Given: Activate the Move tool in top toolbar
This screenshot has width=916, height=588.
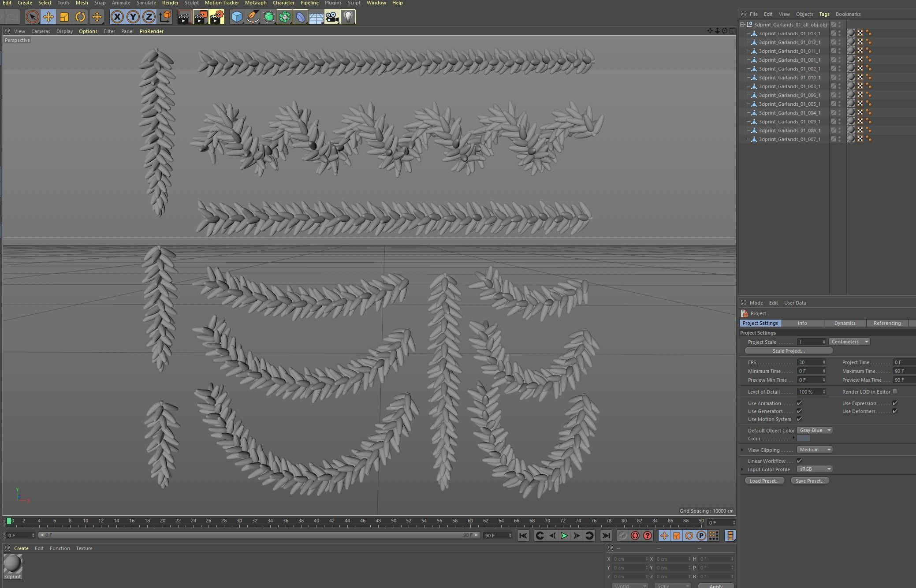Looking at the screenshot, I should (48, 17).
